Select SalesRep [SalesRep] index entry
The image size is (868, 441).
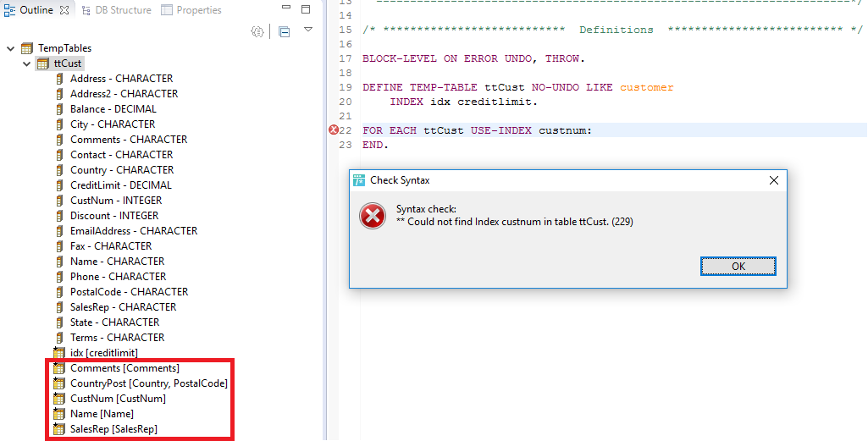click(x=113, y=429)
